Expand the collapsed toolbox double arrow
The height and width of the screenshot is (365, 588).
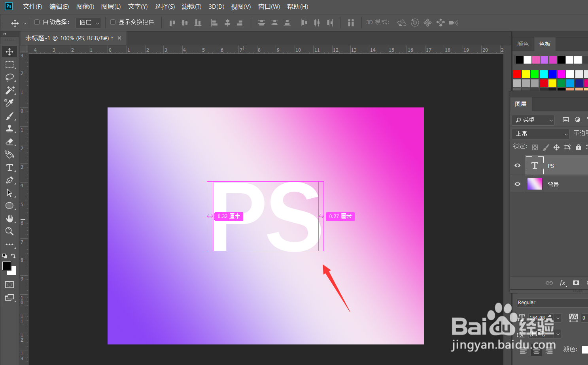(x=5, y=34)
